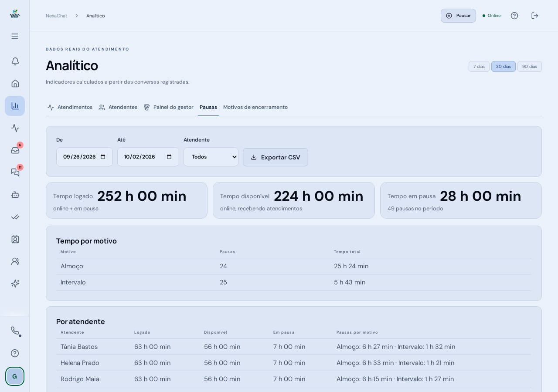This screenshot has width=558, height=392.
Task: Switch to the Atendimentos tab
Action: coord(70,107)
